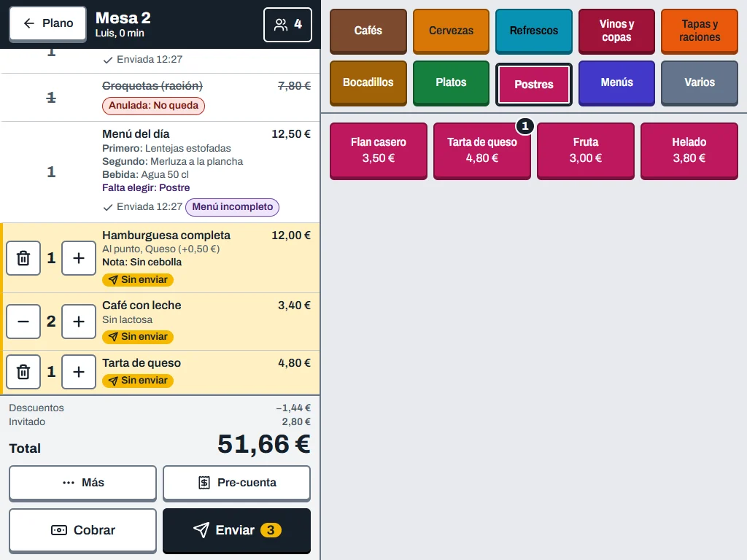Open the Menús category
This screenshot has width=747, height=560.
click(617, 82)
